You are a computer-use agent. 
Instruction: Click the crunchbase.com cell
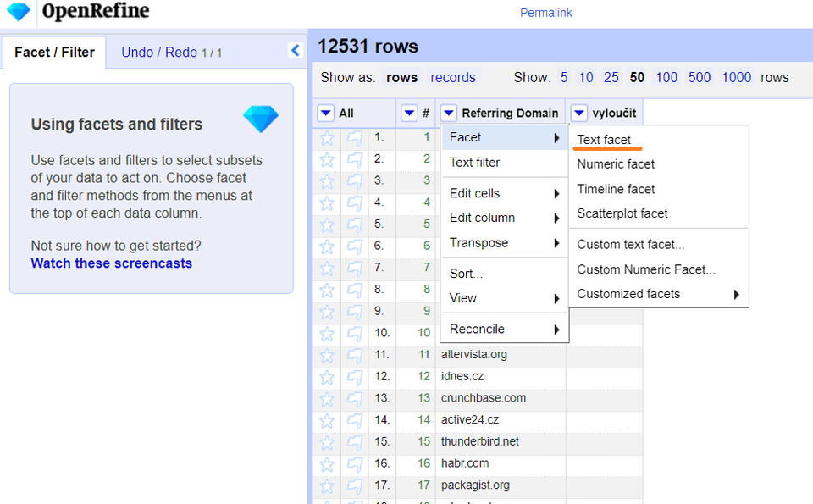(x=484, y=398)
